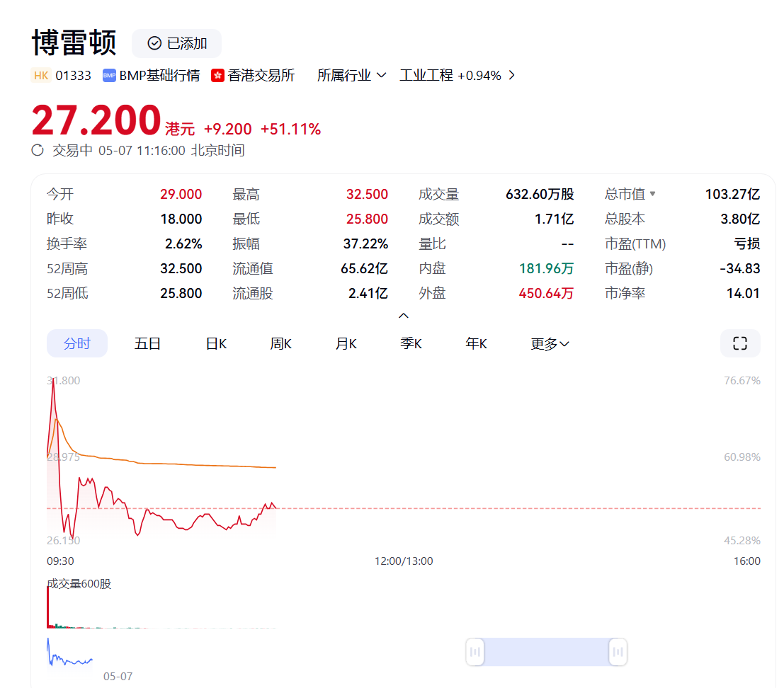This screenshot has height=688, width=784.
Task: Switch to the 日K chart tab
Action: click(217, 344)
